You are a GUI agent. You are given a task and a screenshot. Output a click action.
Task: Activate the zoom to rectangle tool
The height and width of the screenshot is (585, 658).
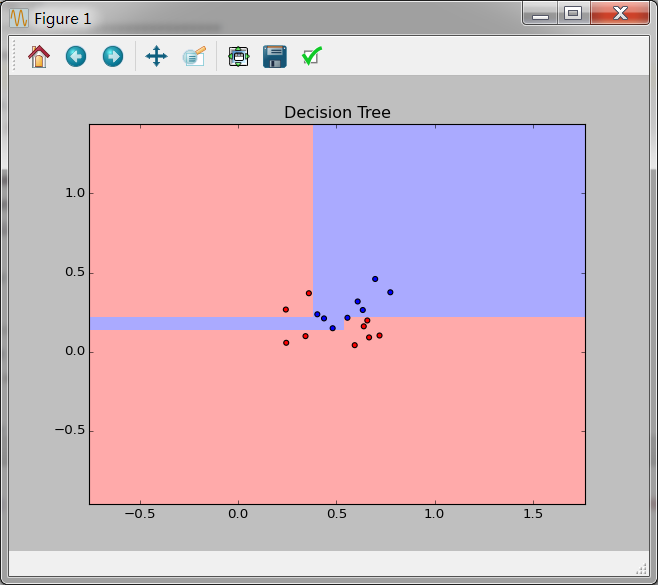pos(194,56)
